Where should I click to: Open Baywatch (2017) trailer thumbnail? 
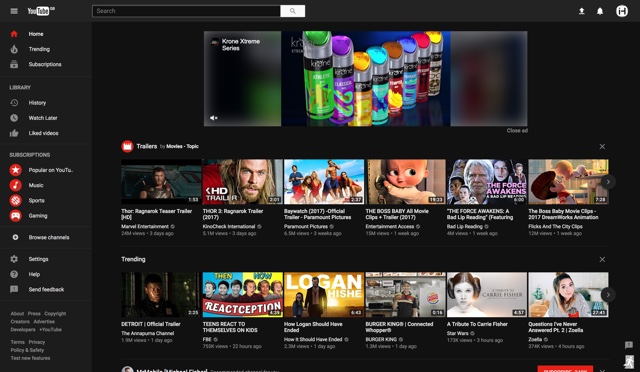pos(324,182)
